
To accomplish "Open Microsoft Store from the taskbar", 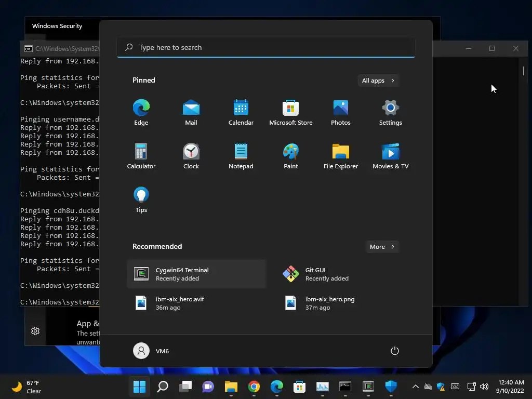I will click(x=300, y=387).
